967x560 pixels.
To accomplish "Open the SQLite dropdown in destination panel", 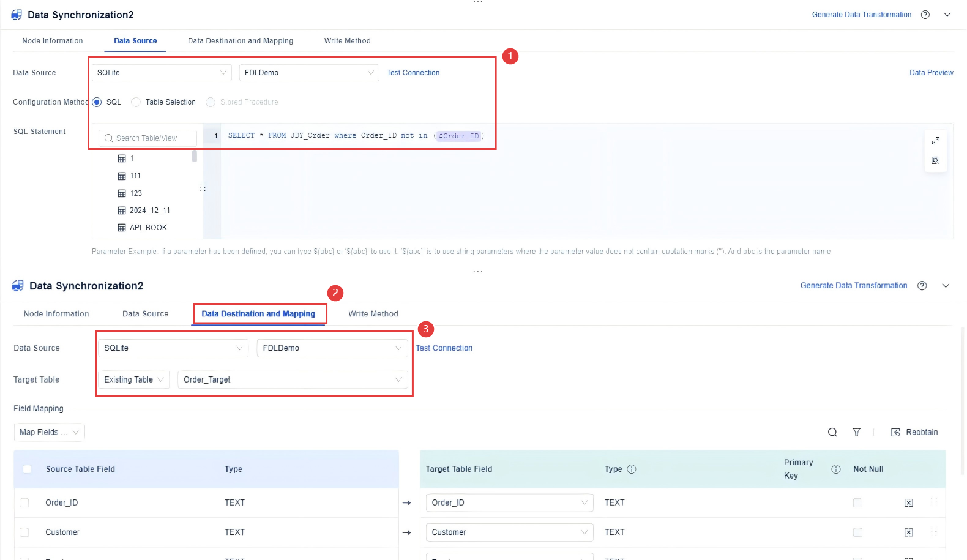I will [x=173, y=348].
